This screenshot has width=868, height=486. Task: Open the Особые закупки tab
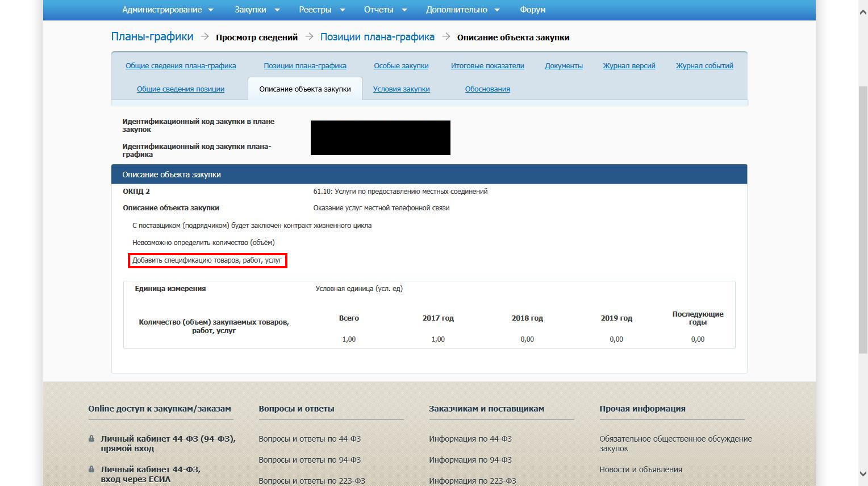(401, 66)
